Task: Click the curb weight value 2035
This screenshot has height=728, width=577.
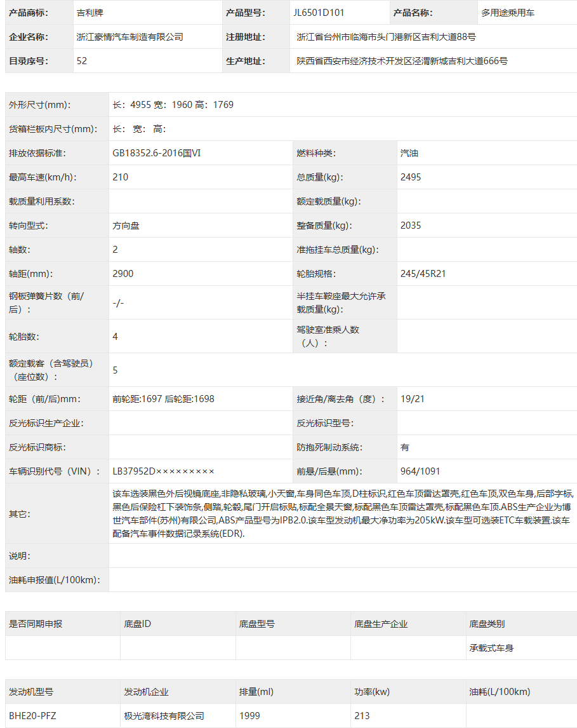Action: tap(411, 226)
